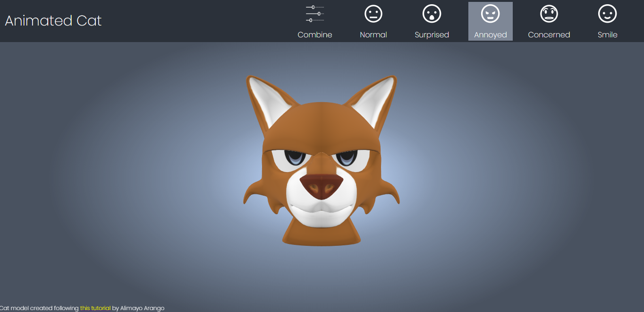Click the Animated Cat title
This screenshot has width=644, height=312.
click(53, 21)
